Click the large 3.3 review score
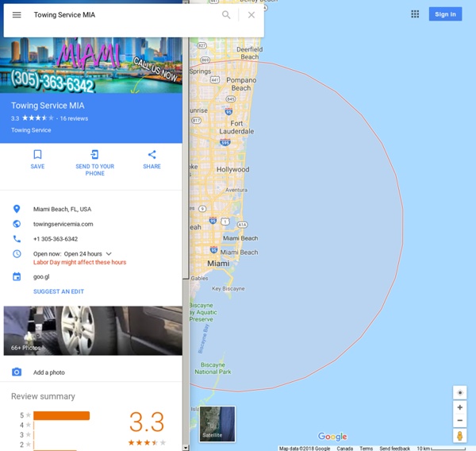This screenshot has height=451, width=476. (147, 422)
